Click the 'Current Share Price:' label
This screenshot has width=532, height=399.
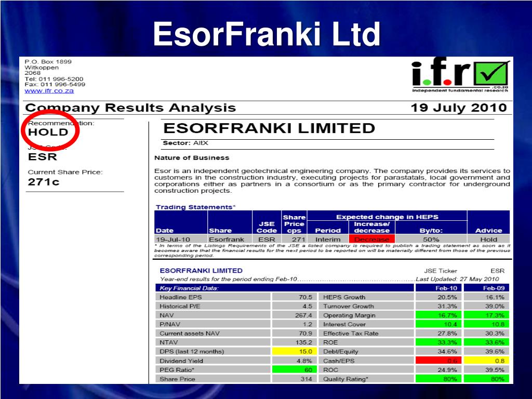(x=65, y=172)
